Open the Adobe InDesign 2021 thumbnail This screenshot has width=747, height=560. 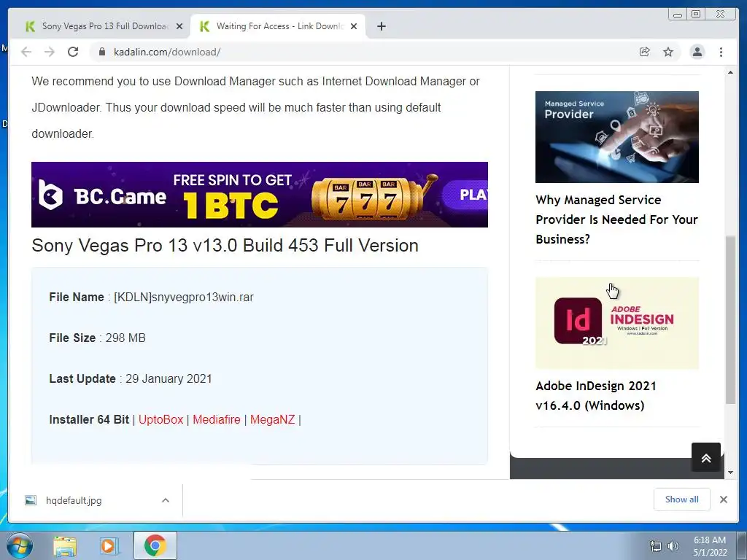click(617, 323)
